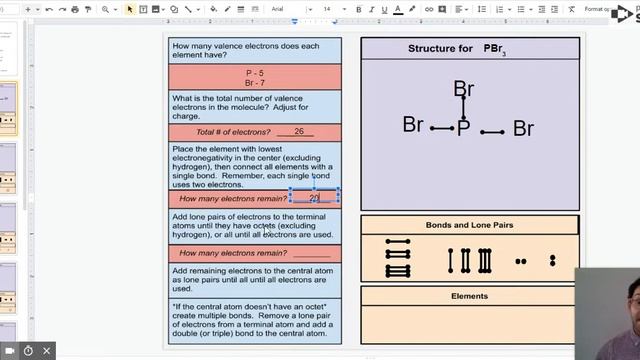Apply a bulleted list

point(521,9)
